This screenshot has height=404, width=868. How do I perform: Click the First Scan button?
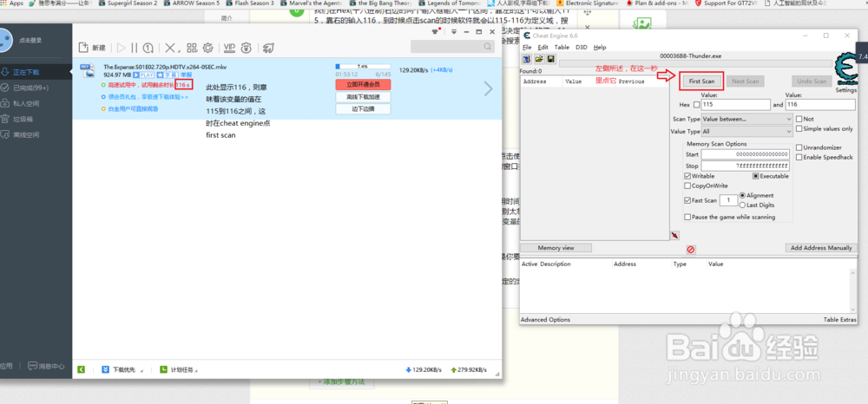point(701,81)
